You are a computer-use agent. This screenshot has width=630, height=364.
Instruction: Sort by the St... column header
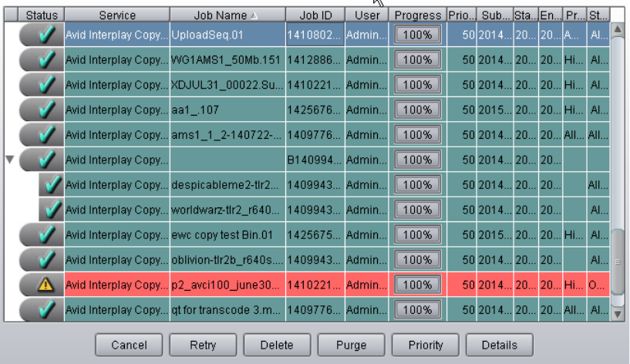pyautogui.click(x=598, y=15)
